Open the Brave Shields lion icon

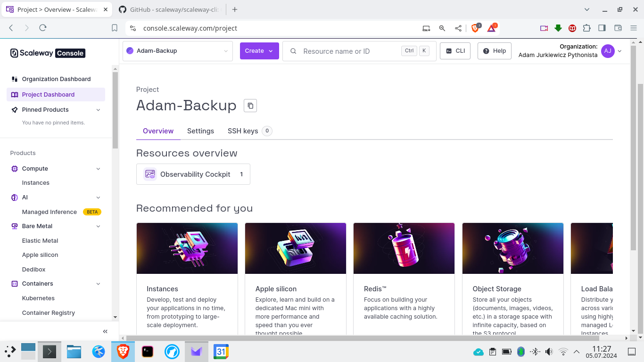point(476,28)
